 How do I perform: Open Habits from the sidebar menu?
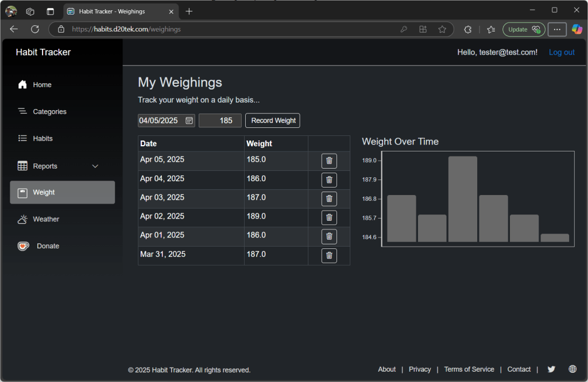(42, 139)
